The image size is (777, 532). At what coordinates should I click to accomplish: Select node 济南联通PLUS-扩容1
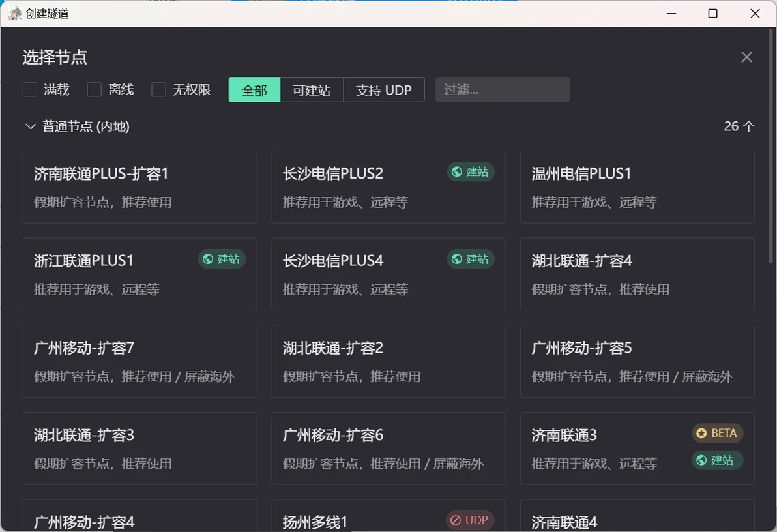click(x=139, y=187)
